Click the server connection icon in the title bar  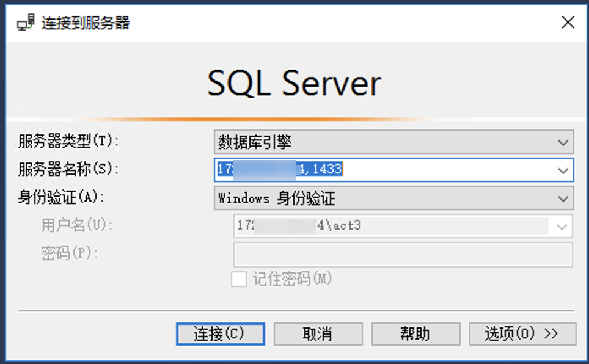24,23
